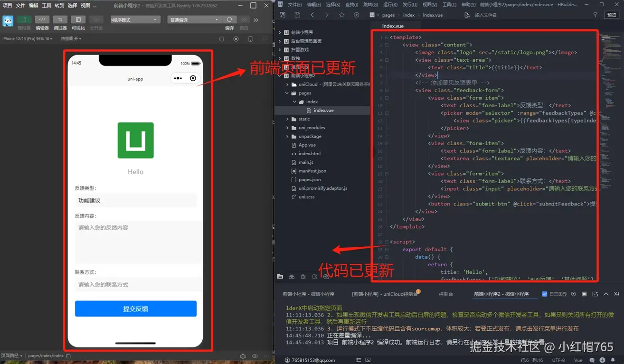Click the run play icon in HBuilderX toolbar
The width and height of the screenshot is (624, 364).
tap(356, 15)
